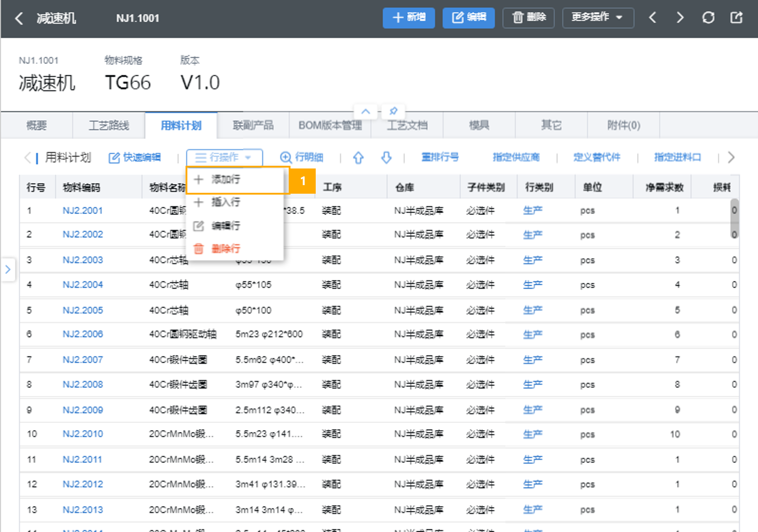
Task: Choose 删除行 from the row menu
Action: coord(235,249)
